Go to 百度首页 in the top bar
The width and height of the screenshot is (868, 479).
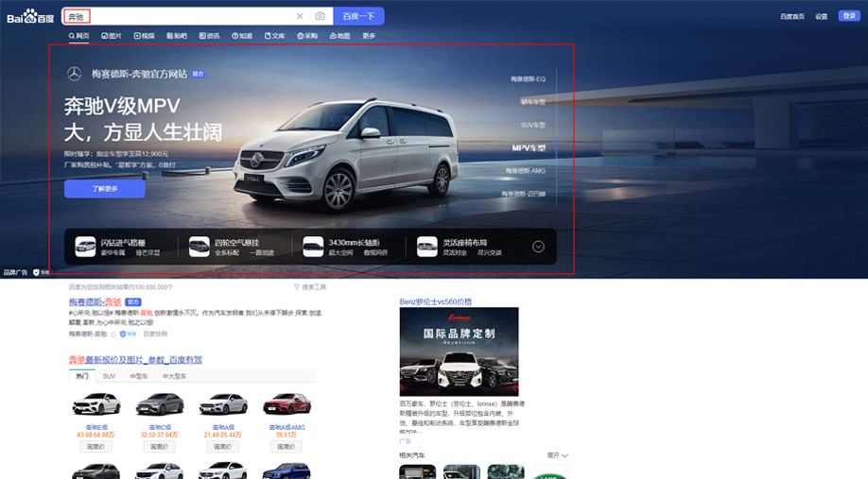click(x=792, y=17)
